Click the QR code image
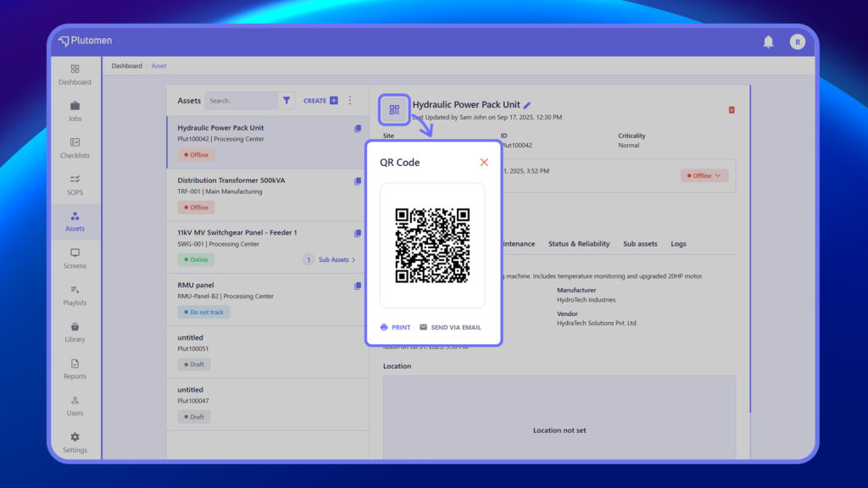This screenshot has height=488, width=868. [x=432, y=245]
